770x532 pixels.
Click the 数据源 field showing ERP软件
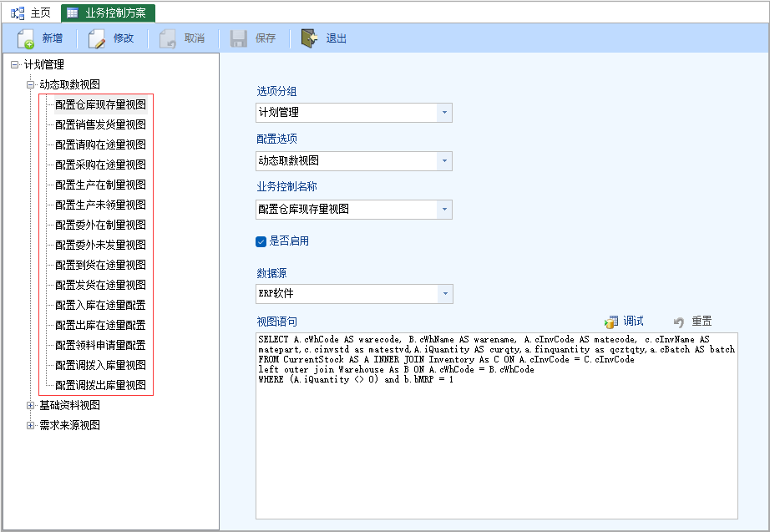click(354, 294)
